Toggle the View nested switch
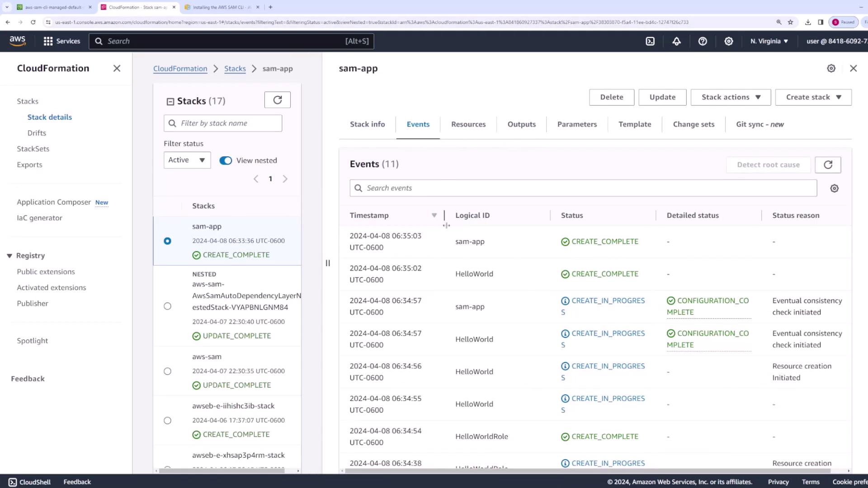868x488 pixels. [x=226, y=160]
